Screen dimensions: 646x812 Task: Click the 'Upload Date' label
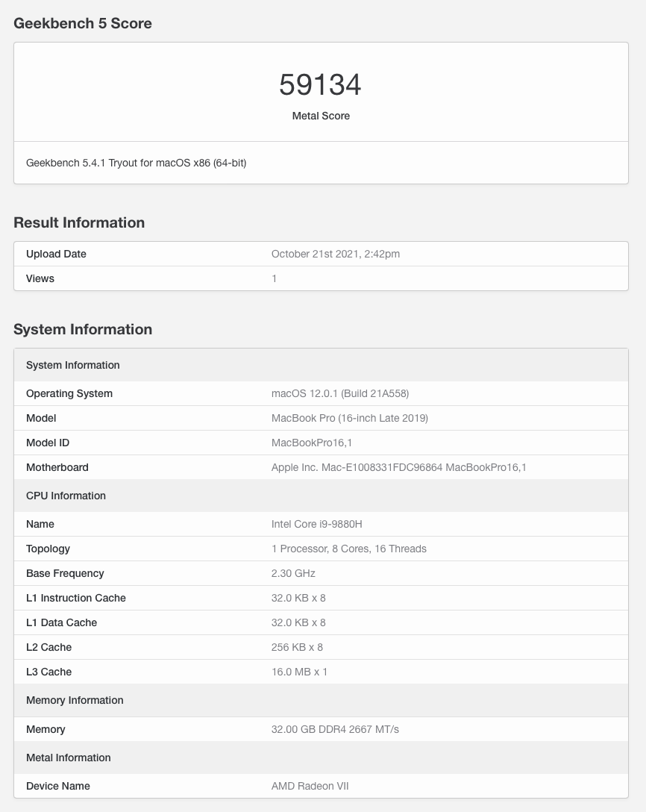[56, 254]
